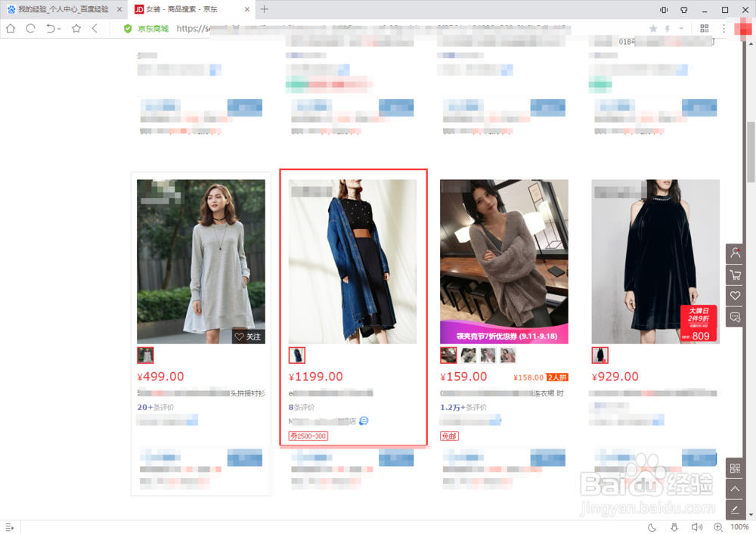Click the ¥929.00 price

click(x=615, y=376)
